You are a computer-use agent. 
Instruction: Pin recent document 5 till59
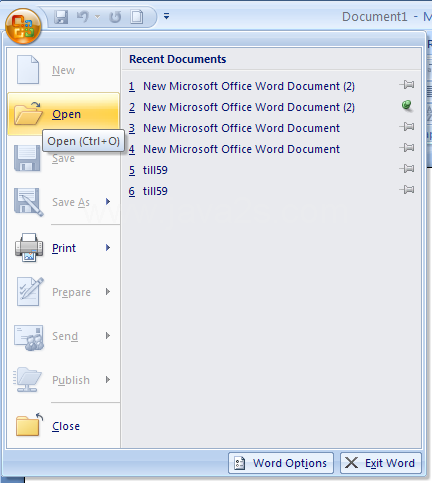(x=407, y=169)
